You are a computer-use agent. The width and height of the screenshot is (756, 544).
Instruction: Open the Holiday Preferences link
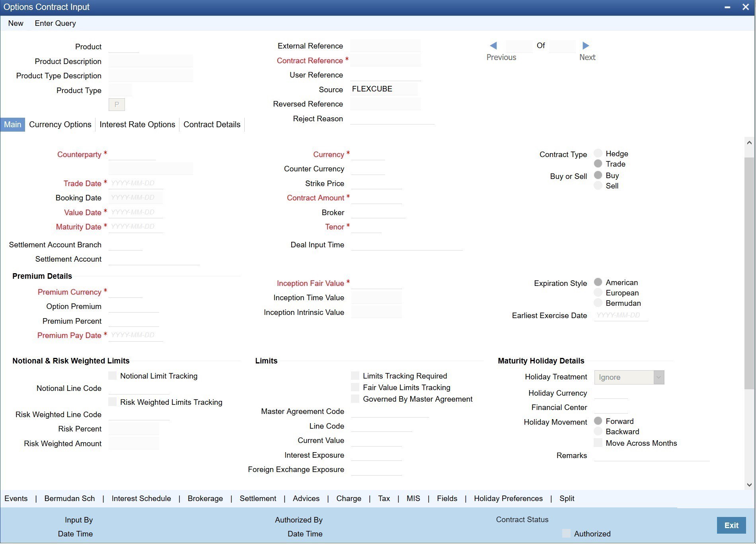pyautogui.click(x=508, y=498)
